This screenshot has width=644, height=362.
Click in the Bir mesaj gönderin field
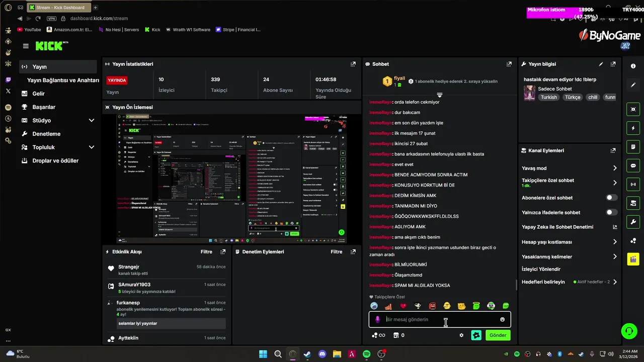click(440, 319)
